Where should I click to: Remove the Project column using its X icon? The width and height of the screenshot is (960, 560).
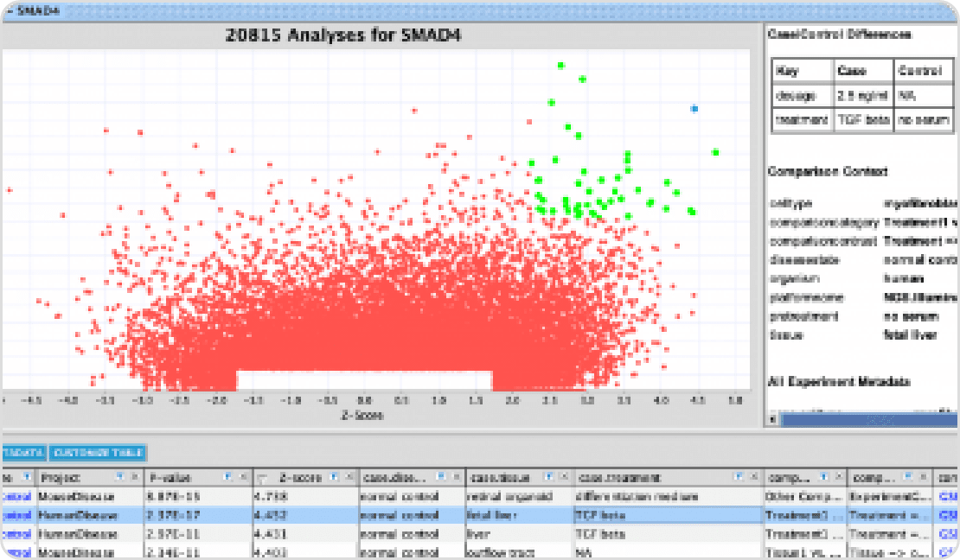135,477
